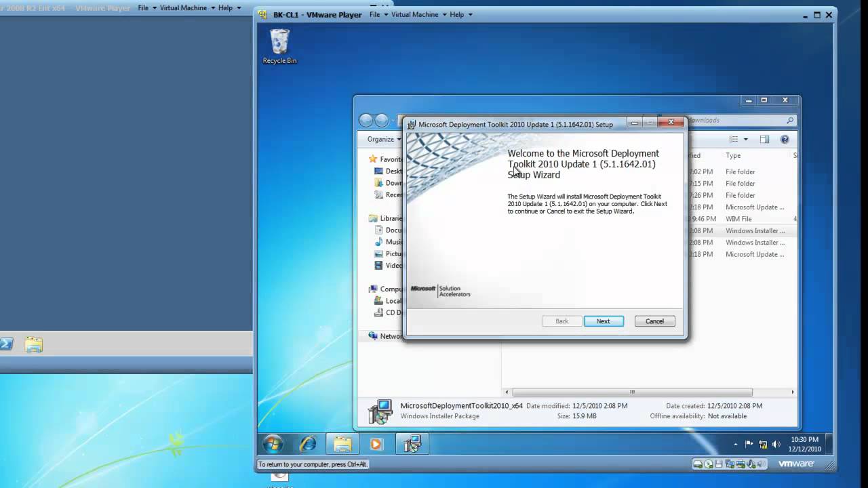The image size is (868, 488).
Task: Click "MicrosoftDeploymentToolkit2010_x64" in details pane
Action: pos(461,405)
